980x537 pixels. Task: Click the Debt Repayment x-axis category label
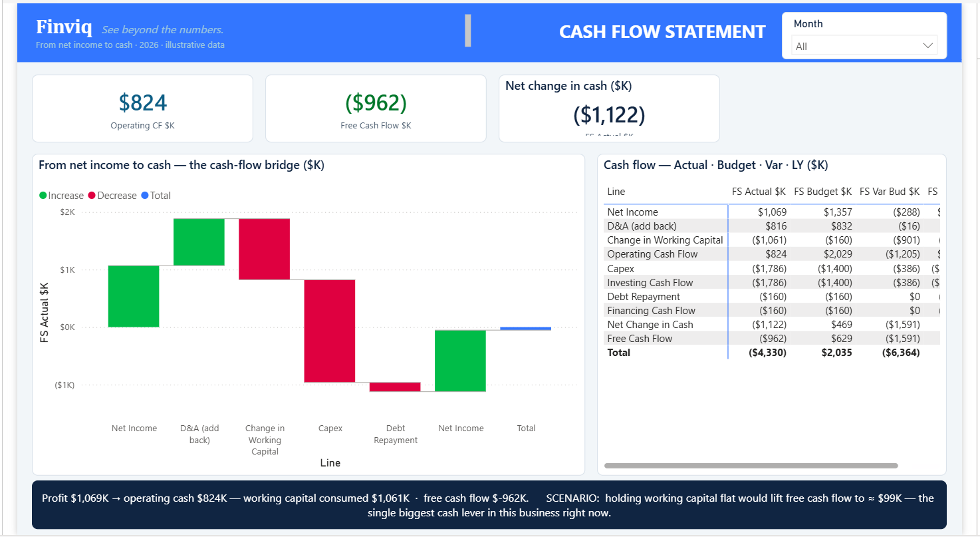[x=396, y=434]
